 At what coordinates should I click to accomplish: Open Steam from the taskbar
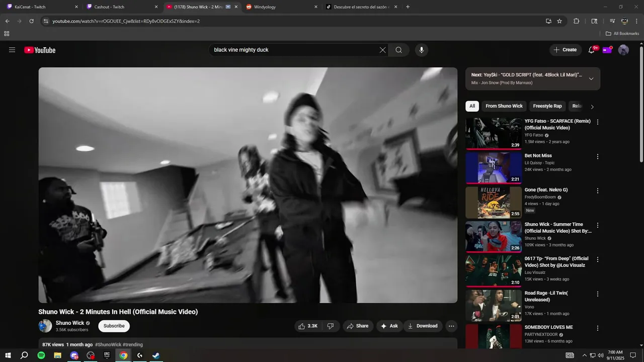click(156, 355)
